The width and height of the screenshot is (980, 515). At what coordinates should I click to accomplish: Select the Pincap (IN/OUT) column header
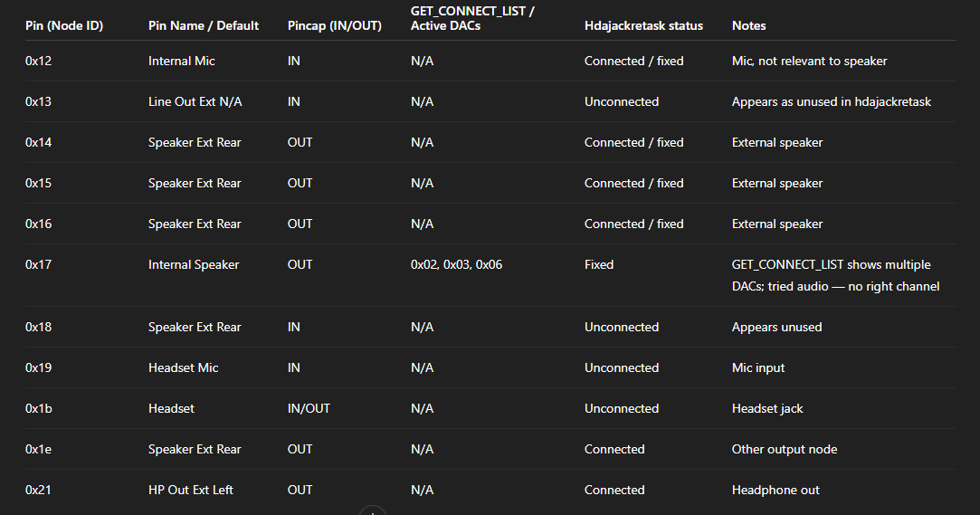pyautogui.click(x=335, y=25)
